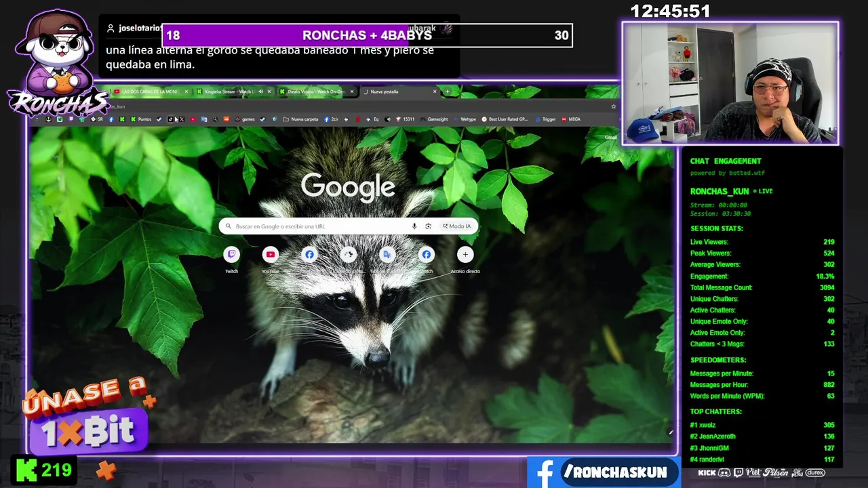This screenshot has width=868, height=488.
Task: Click the 'Únase a 1xBit' promo banner
Action: click(88, 417)
